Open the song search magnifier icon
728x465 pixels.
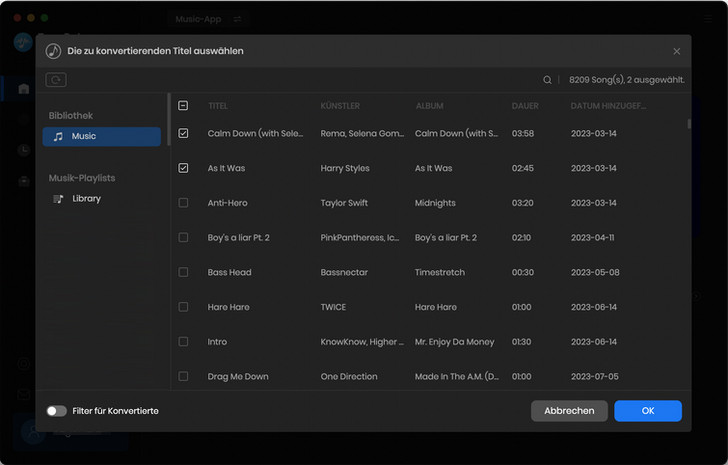[x=547, y=80]
